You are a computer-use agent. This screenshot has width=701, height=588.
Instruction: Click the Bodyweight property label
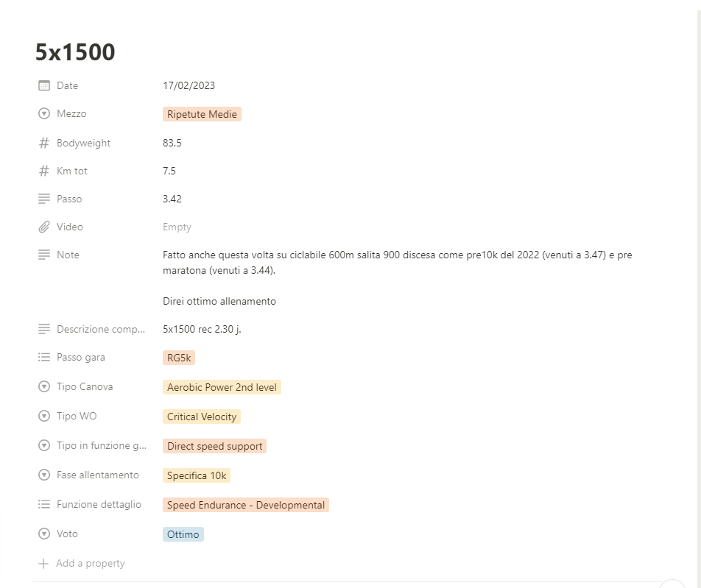[84, 143]
